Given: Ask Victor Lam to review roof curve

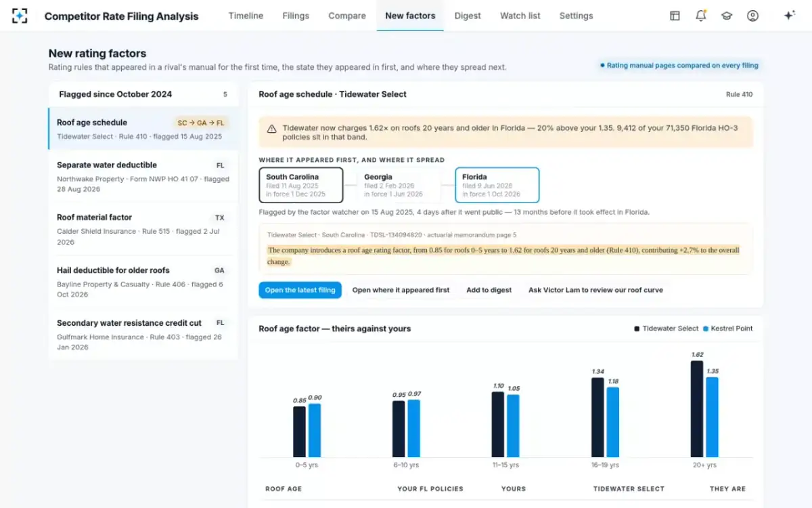Looking at the screenshot, I should (595, 290).
